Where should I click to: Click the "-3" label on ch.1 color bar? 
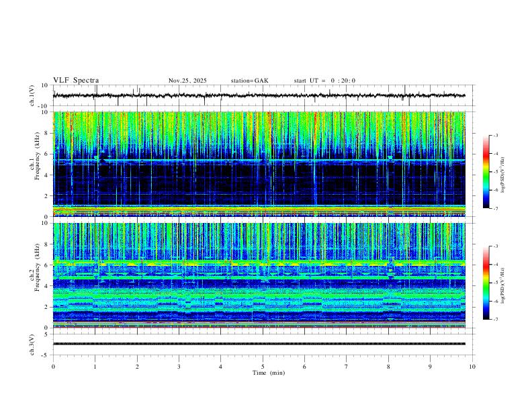click(x=496, y=135)
